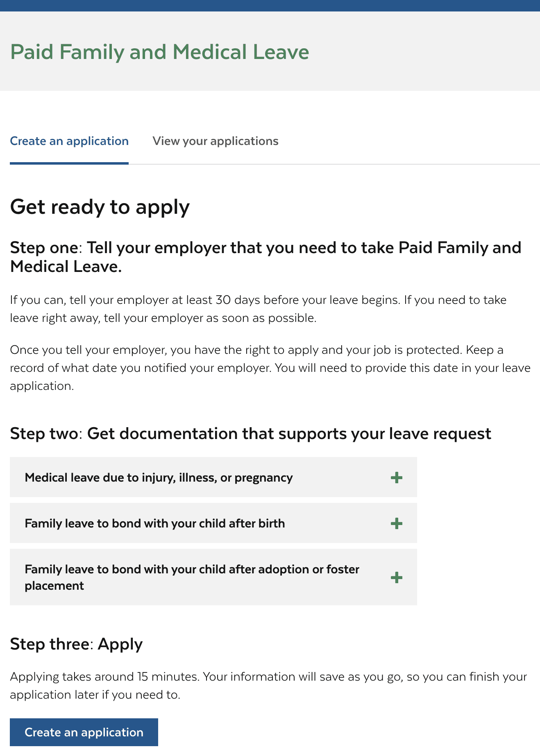Click the Paid Family and Medical Leave title
Viewport: 540px width, 756px height.
point(159,52)
